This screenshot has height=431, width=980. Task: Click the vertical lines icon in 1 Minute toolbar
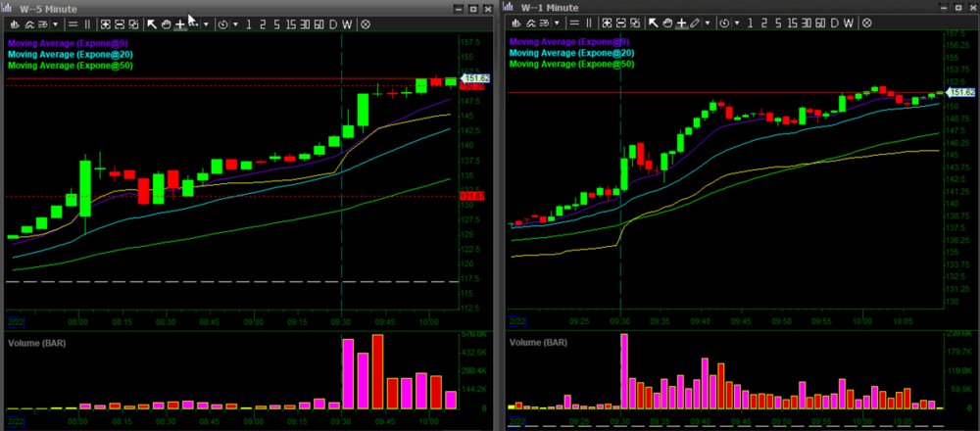pyautogui.click(x=589, y=24)
